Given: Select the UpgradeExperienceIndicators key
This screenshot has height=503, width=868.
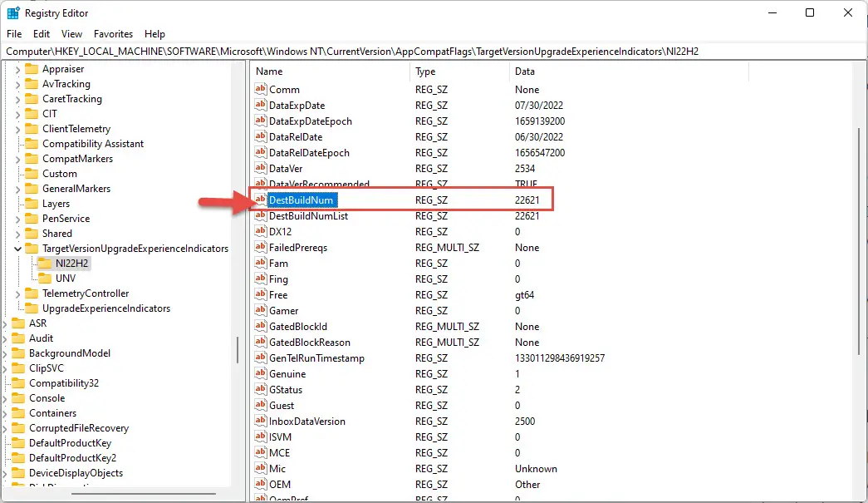Looking at the screenshot, I should click(x=106, y=308).
